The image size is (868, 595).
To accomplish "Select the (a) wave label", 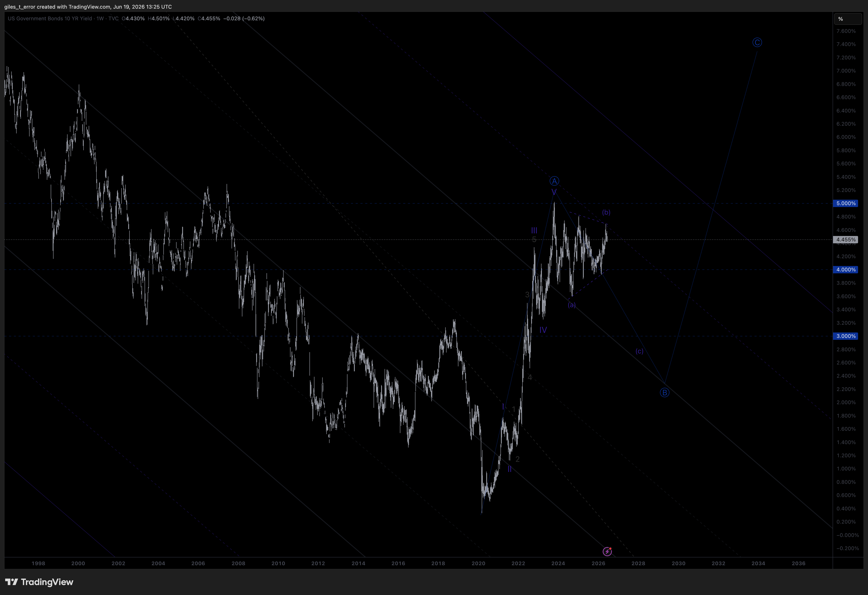I will click(571, 305).
